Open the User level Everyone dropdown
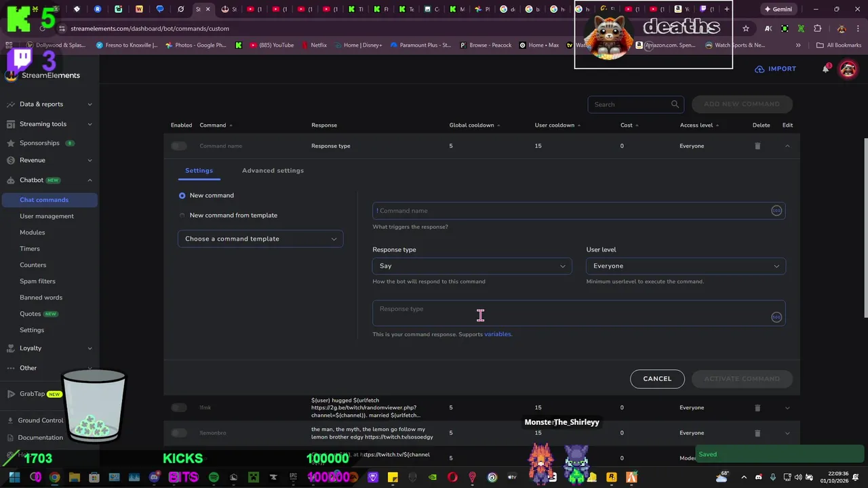The width and height of the screenshot is (868, 488). click(x=686, y=266)
